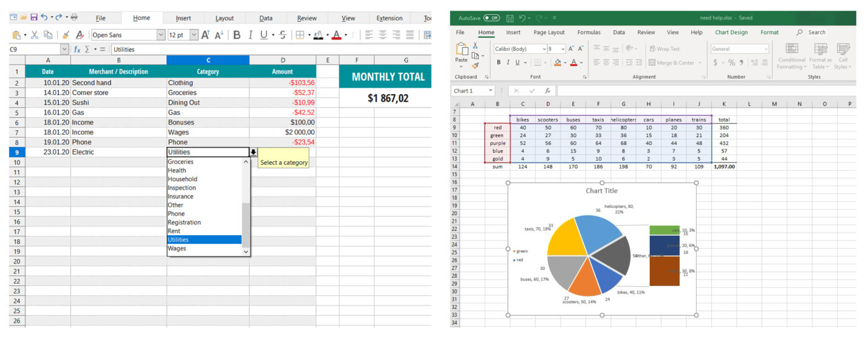Screen dimensions: 868x338
Task: Open Conditional Formatting menu in Excel
Action: (792, 56)
